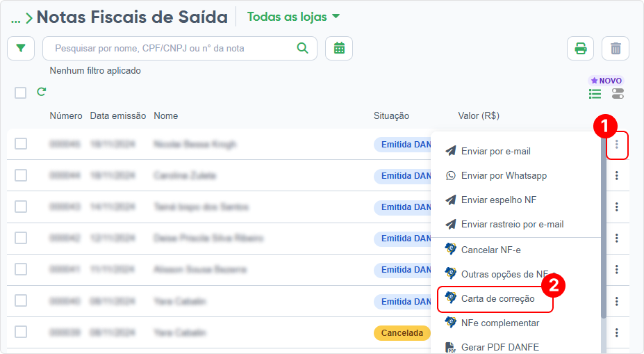The height and width of the screenshot is (354, 644).
Task: Open the green filter funnel button
Action: pyautogui.click(x=21, y=49)
